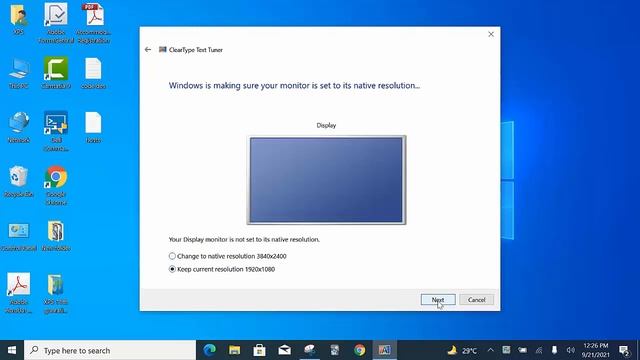Open the Dell shortcut with terminal icon
The height and width of the screenshot is (360, 640).
(56, 131)
